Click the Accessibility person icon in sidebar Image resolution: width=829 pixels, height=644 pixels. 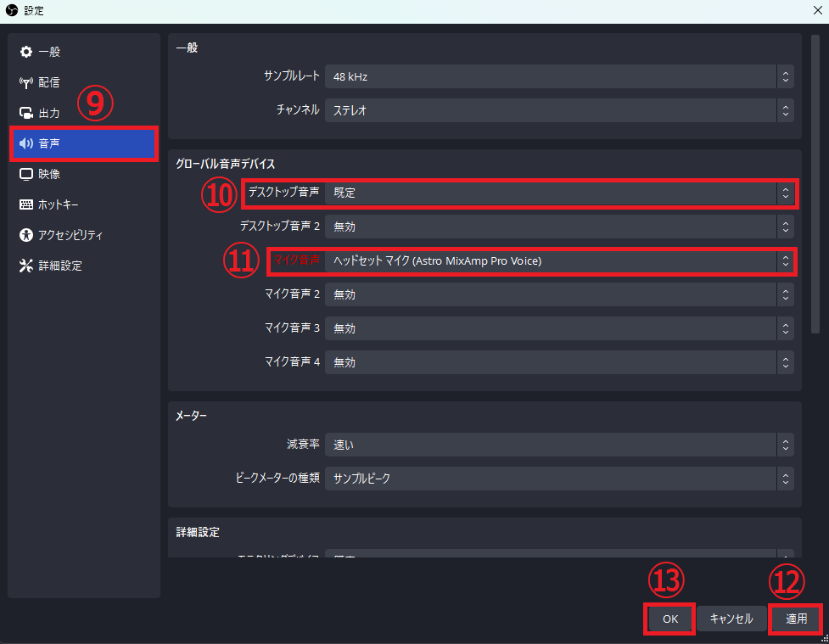(x=26, y=235)
